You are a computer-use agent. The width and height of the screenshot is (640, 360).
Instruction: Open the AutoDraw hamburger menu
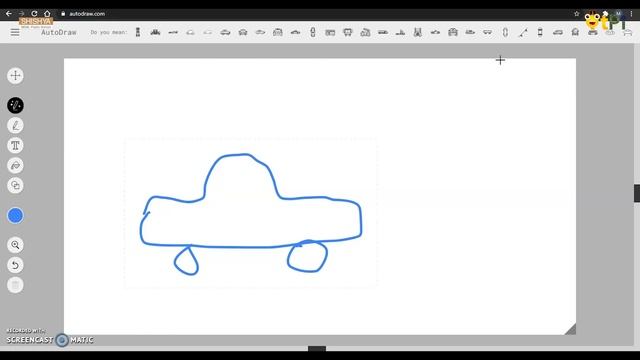pyautogui.click(x=15, y=32)
